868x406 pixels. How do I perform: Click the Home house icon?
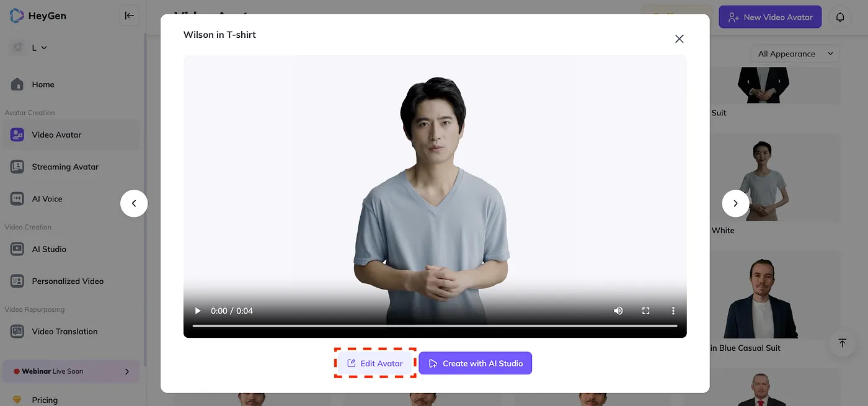pyautogui.click(x=17, y=84)
